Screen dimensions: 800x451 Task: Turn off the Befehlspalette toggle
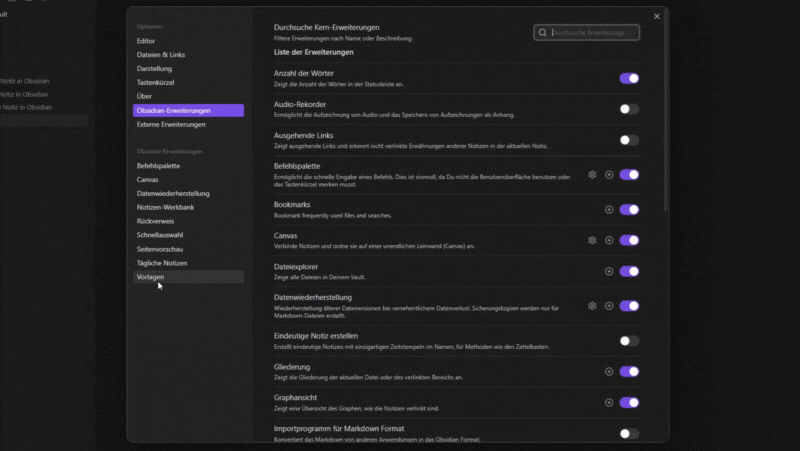point(629,174)
